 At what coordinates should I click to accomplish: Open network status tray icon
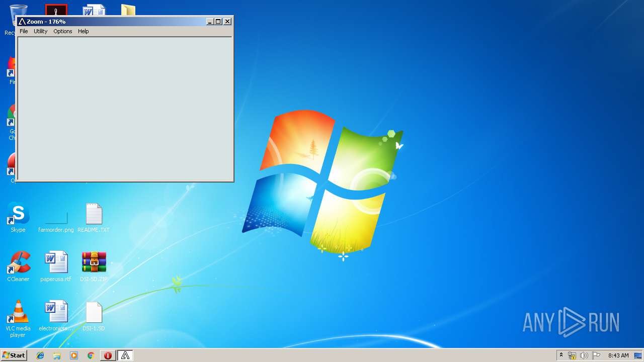click(x=572, y=355)
